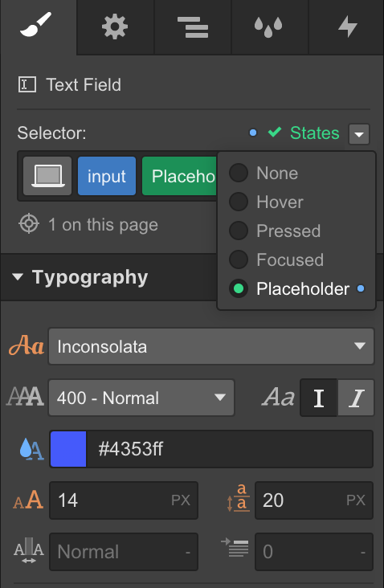Open the Interactions lightning tab
This screenshot has width=384, height=588.
pos(346,27)
